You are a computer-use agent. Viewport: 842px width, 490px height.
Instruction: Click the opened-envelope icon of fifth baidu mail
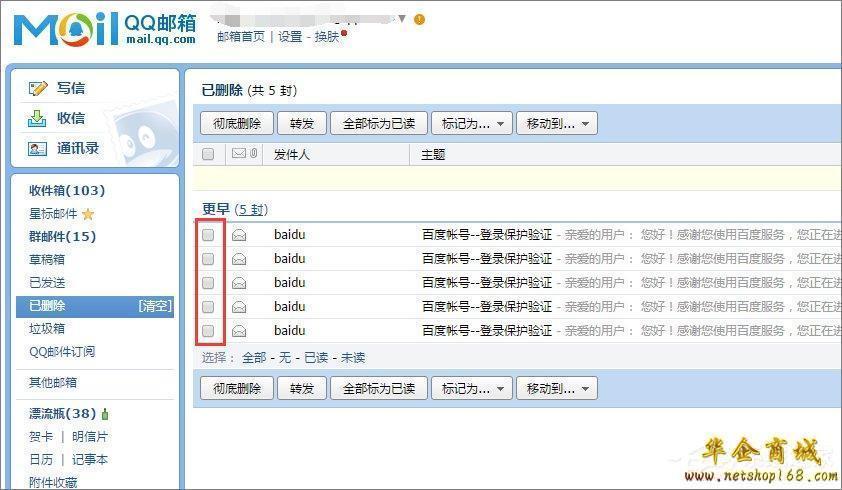239,331
